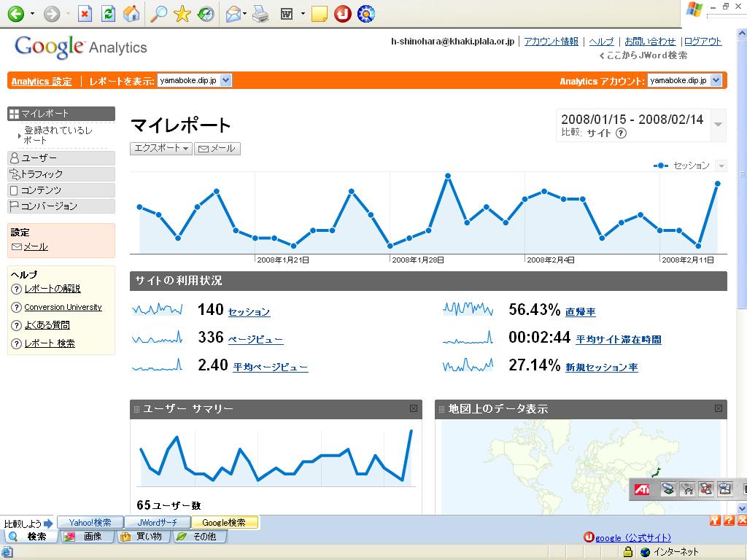Click the History clock icon
This screenshot has width=747, height=560.
pyautogui.click(x=206, y=13)
